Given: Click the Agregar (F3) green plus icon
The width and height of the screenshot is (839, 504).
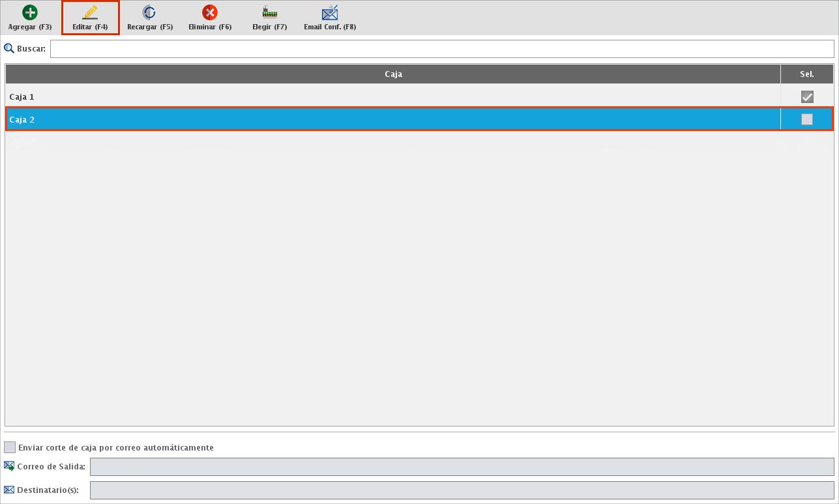Looking at the screenshot, I should pyautogui.click(x=30, y=13).
